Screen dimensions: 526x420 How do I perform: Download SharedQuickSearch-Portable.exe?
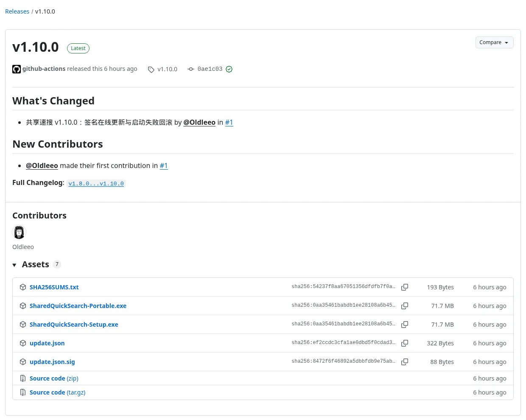pyautogui.click(x=78, y=306)
